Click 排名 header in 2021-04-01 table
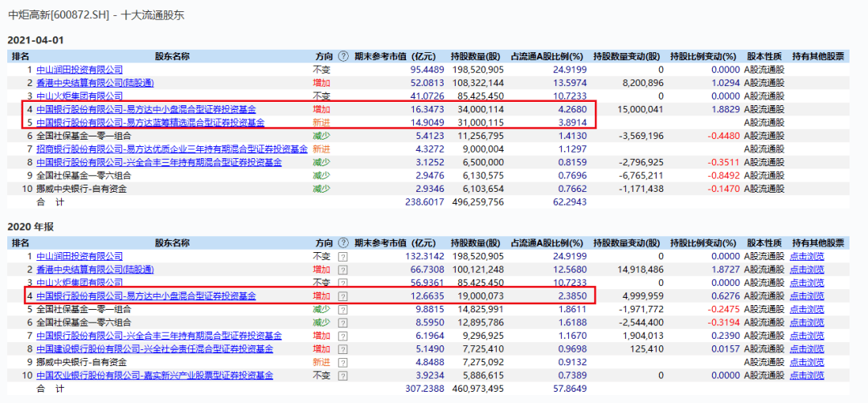868x403 pixels. pos(20,56)
